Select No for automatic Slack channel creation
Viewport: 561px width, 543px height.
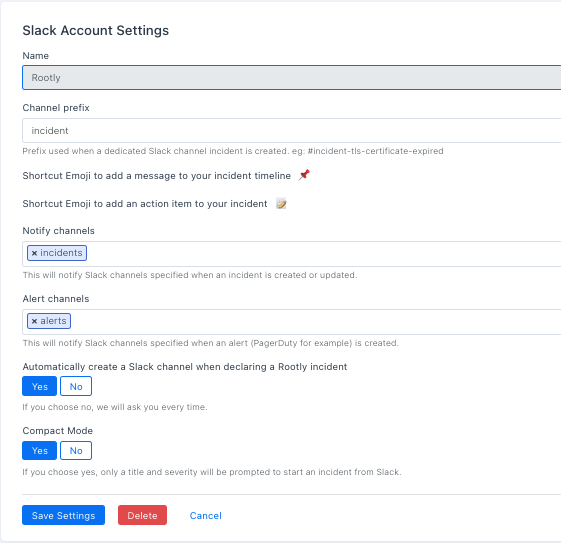pyautogui.click(x=76, y=386)
